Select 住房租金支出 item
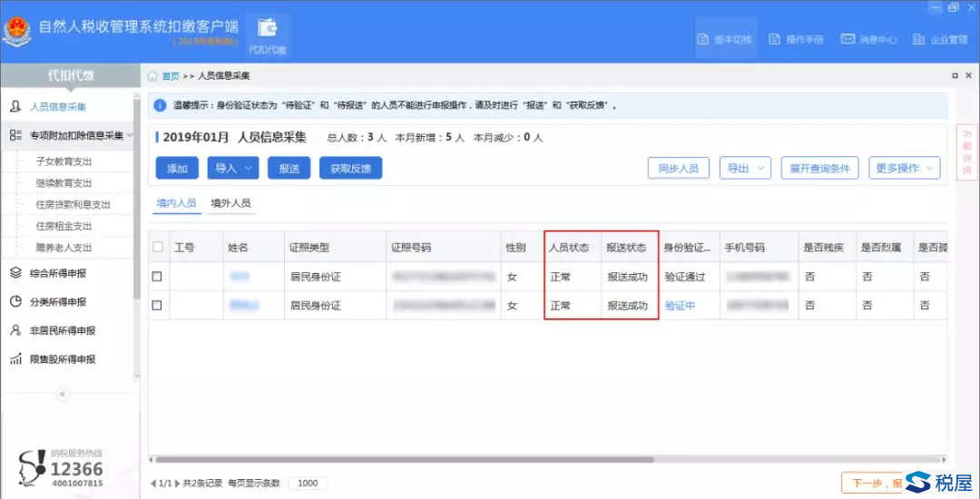 [64, 225]
